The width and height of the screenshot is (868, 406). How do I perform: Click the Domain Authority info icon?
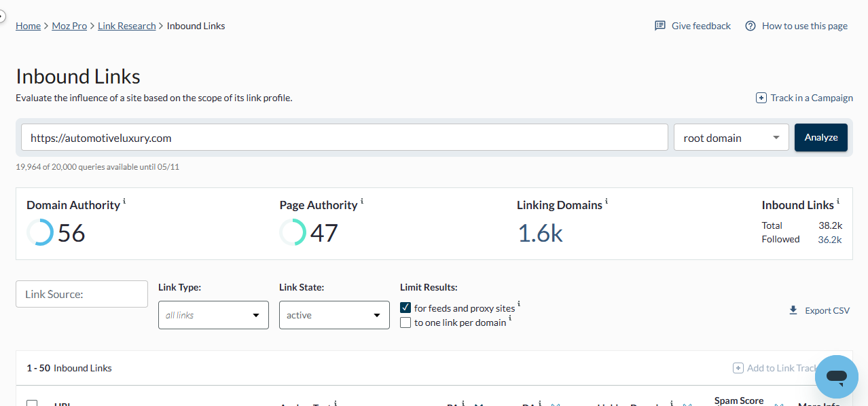click(124, 202)
